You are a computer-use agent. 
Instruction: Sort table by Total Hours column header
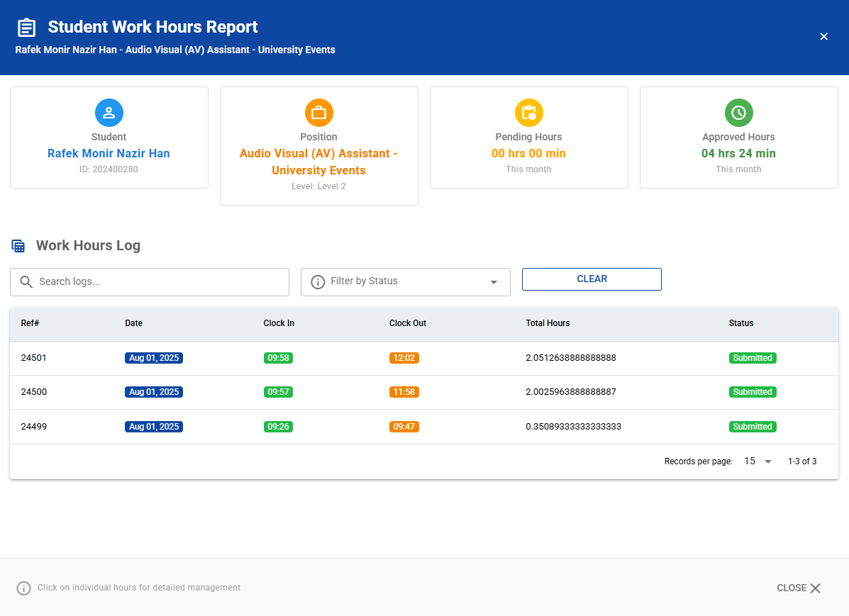pos(548,323)
